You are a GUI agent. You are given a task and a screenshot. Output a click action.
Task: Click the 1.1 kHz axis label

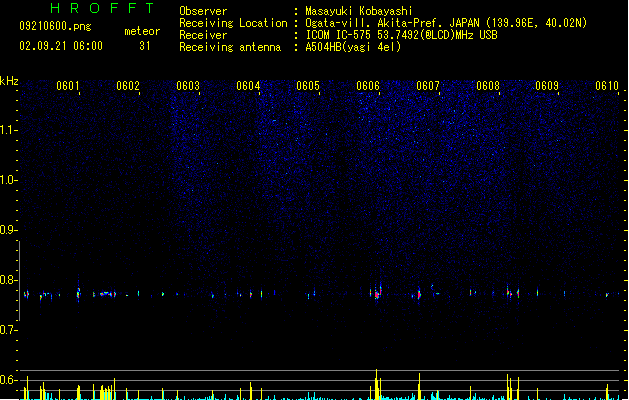pyautogui.click(x=8, y=130)
